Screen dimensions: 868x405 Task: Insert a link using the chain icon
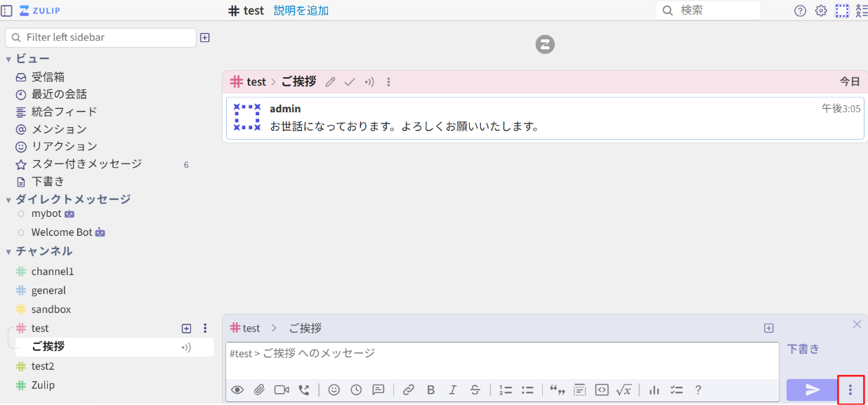(409, 390)
